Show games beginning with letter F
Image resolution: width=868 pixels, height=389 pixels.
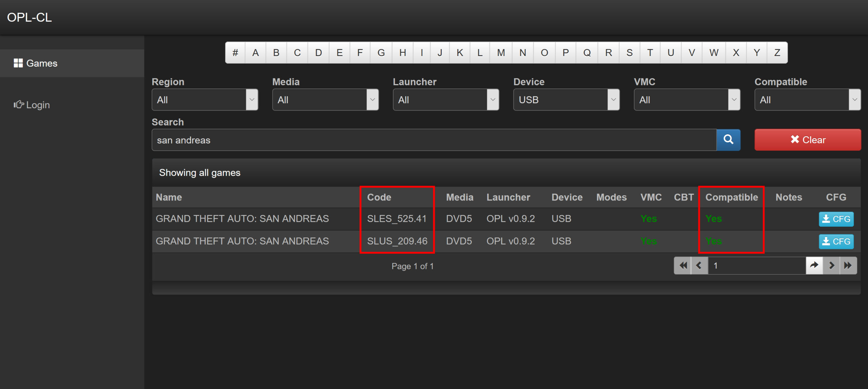click(x=360, y=53)
